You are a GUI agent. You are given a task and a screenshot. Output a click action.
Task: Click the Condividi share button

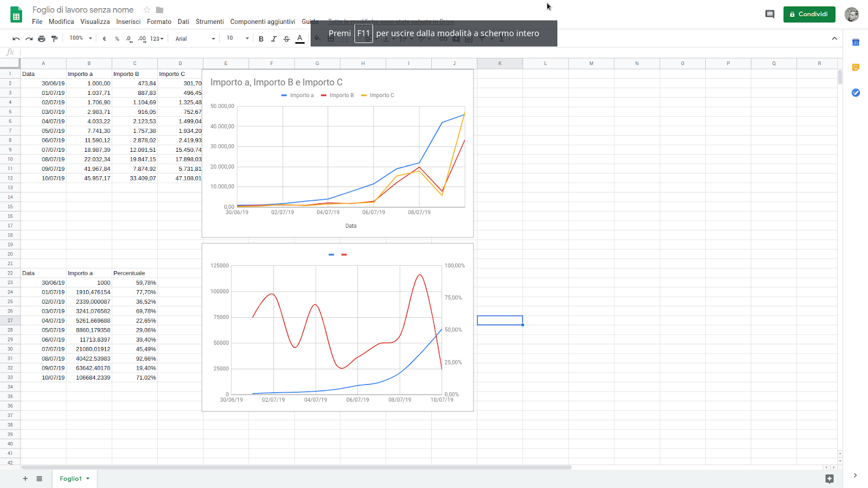tap(809, 14)
